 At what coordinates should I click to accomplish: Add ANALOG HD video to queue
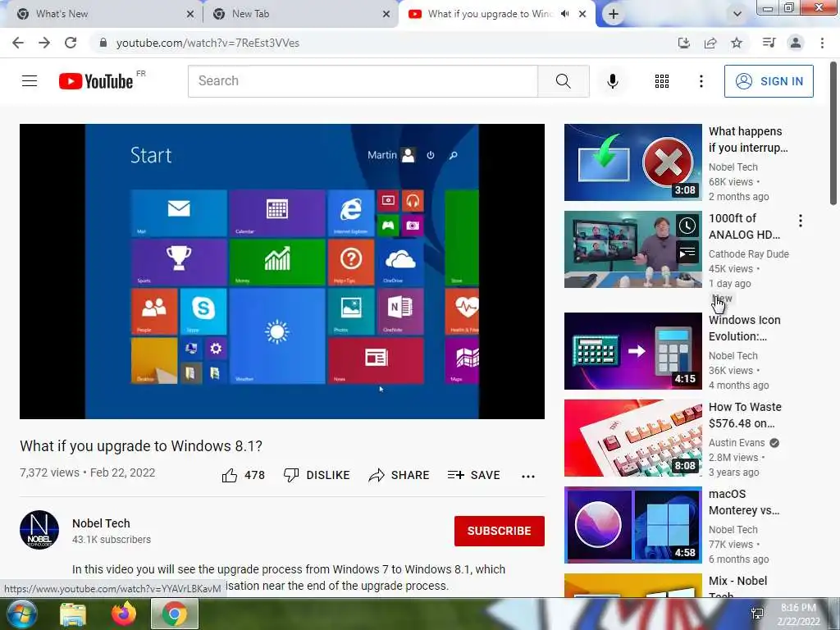[x=687, y=253]
